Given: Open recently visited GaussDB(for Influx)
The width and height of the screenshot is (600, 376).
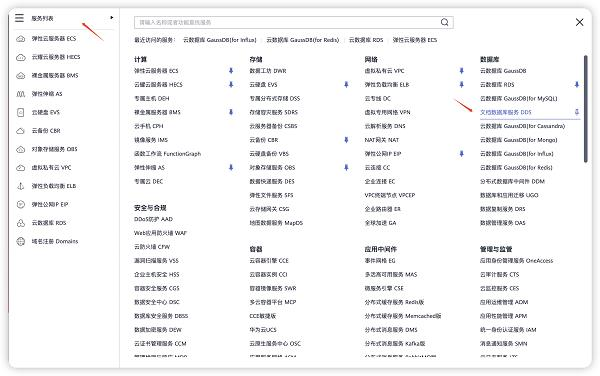Looking at the screenshot, I should 220,40.
